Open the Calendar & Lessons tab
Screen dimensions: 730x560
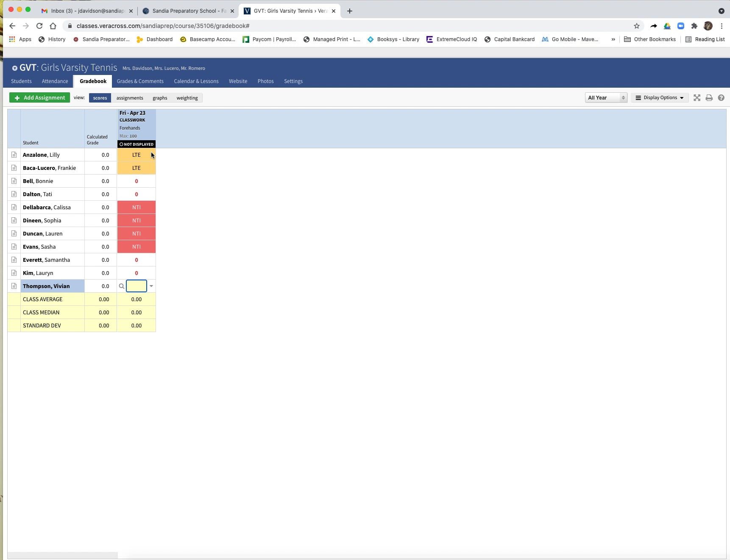coord(196,81)
